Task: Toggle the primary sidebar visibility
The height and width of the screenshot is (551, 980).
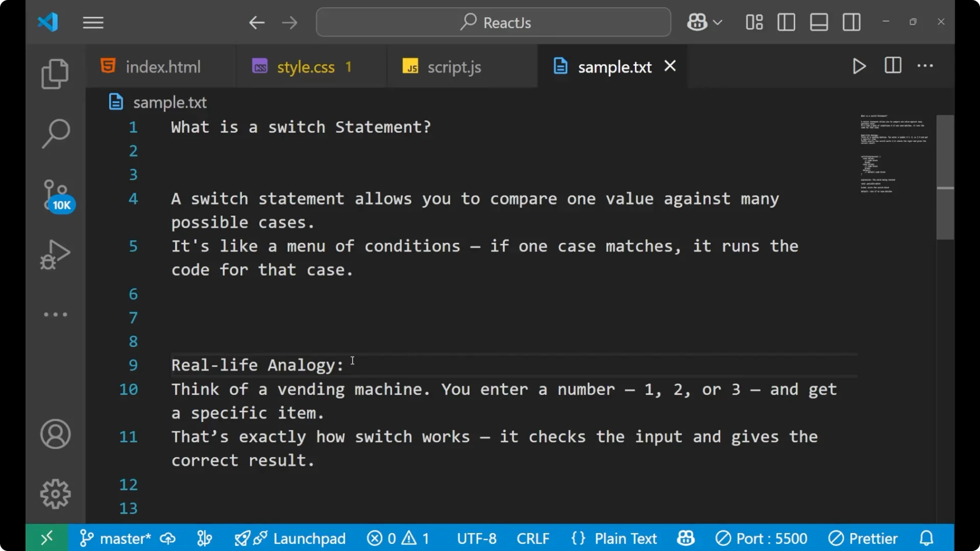Action: 786,22
